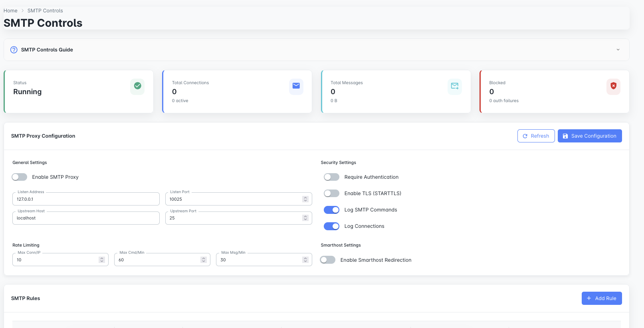Screen dimensions: 644x328
Task: Turn on Require Authentication
Action: point(331,177)
